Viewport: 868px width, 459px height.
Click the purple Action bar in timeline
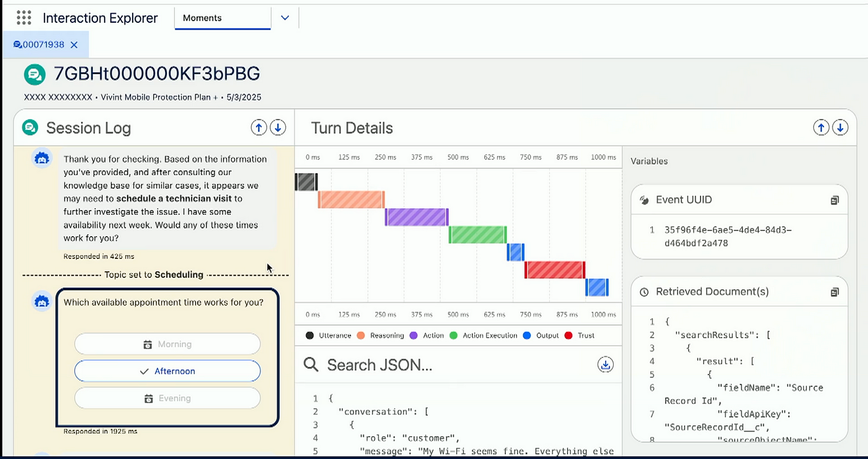[x=417, y=217]
